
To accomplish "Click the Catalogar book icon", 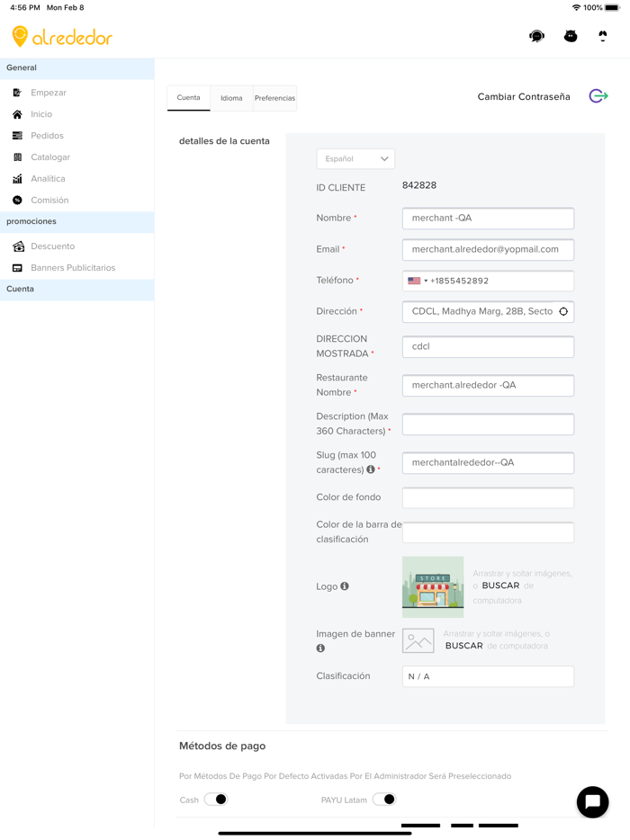I will click(17, 157).
